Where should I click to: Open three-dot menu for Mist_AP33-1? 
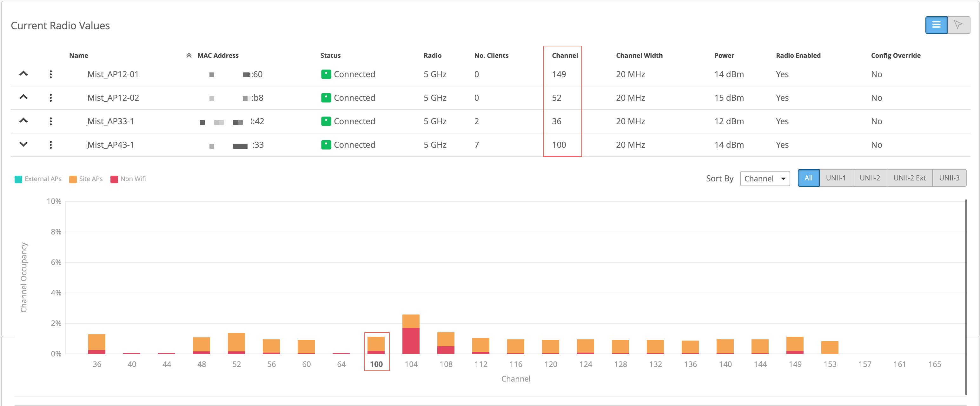(50, 121)
